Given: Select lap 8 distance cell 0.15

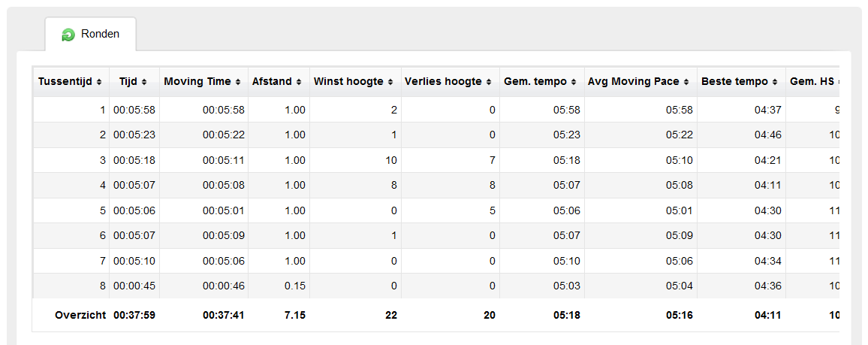Looking at the screenshot, I should [294, 286].
